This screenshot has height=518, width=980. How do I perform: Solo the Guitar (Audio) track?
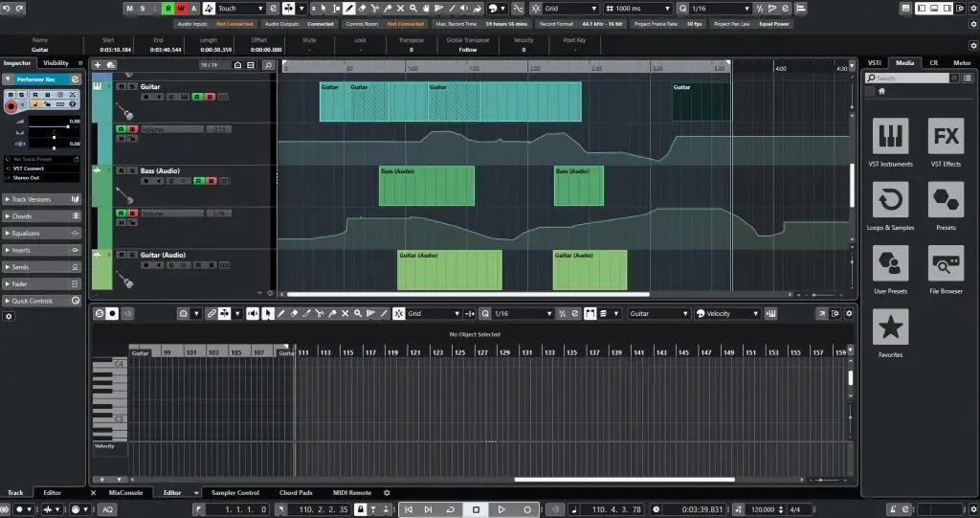click(x=131, y=256)
